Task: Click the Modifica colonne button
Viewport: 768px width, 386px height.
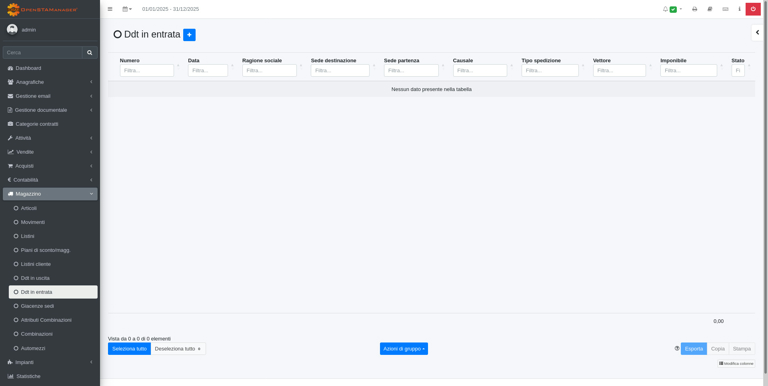Action: pos(736,363)
